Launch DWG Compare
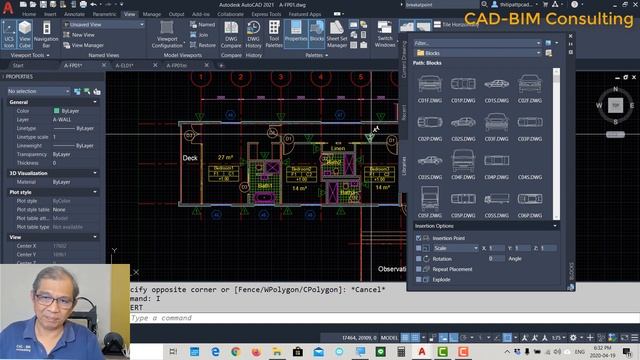The width and height of the screenshot is (640, 360). click(x=231, y=35)
